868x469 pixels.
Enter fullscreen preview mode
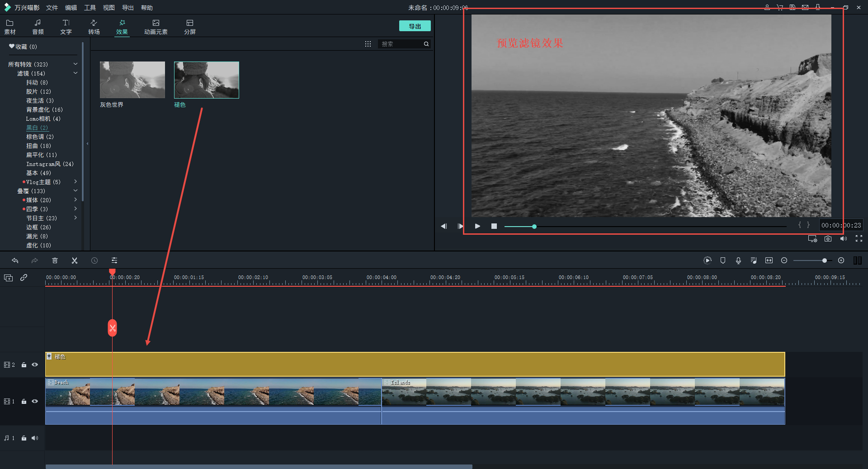point(859,239)
